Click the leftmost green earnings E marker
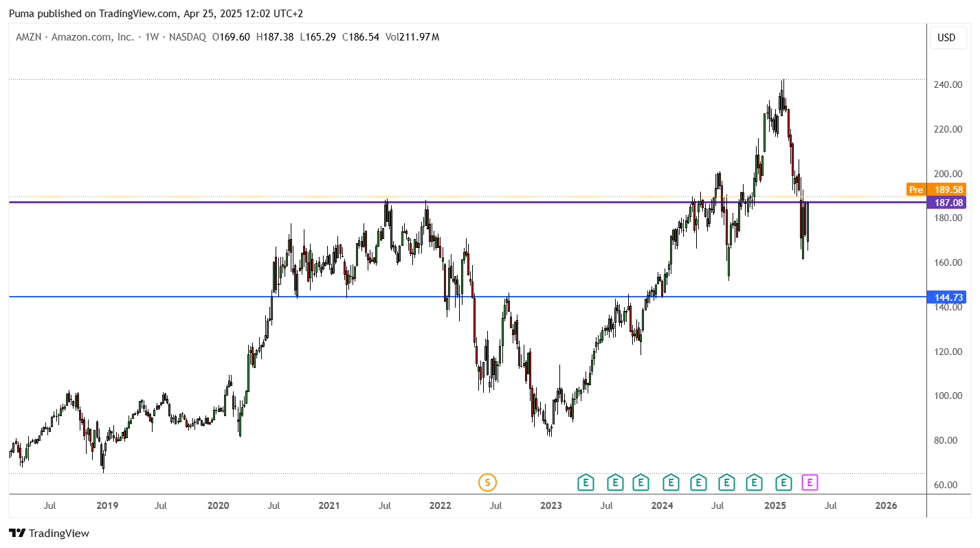The width and height of the screenshot is (980, 548). (x=586, y=483)
